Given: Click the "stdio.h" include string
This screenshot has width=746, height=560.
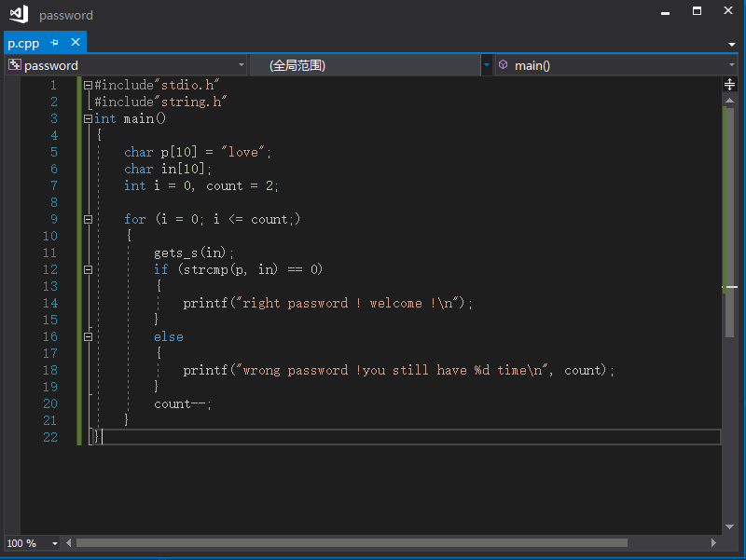Looking at the screenshot, I should [x=187, y=85].
